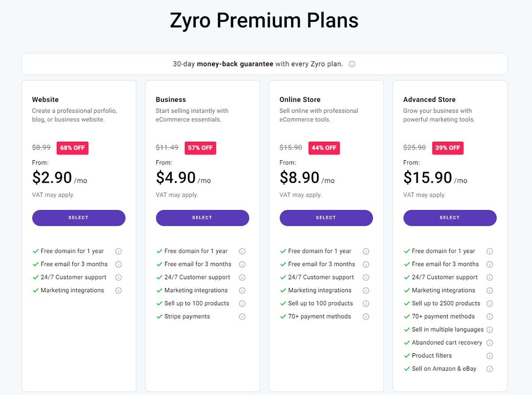Click the 39% OFF badge on Advanced Store
Screen dimensions: 532x395
[x=448, y=148]
